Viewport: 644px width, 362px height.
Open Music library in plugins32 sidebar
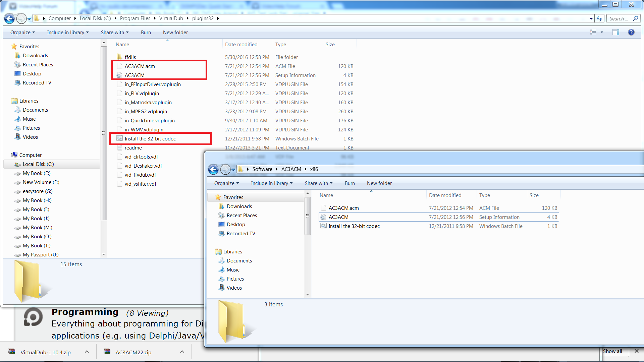point(29,119)
